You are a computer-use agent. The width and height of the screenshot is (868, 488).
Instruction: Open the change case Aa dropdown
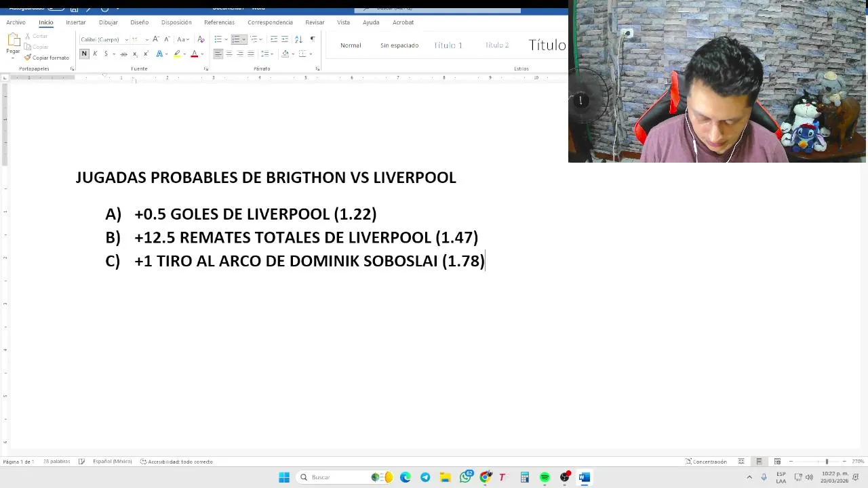point(182,39)
